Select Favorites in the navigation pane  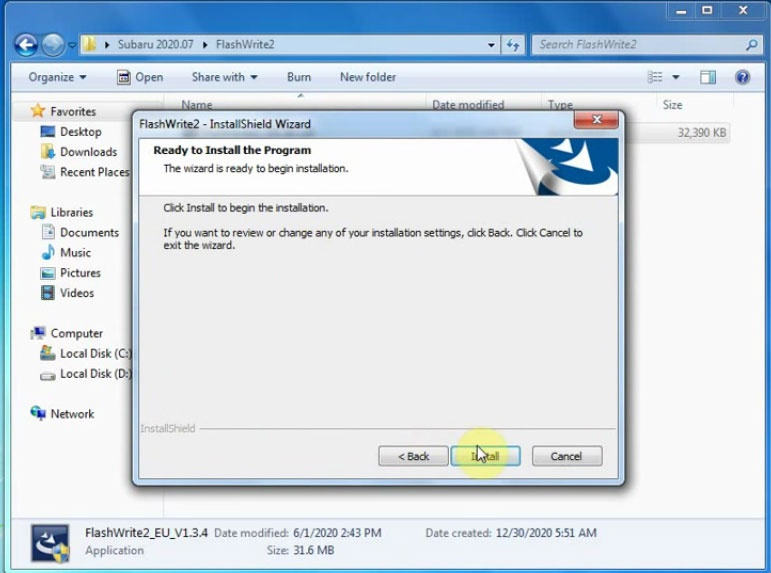pyautogui.click(x=73, y=112)
